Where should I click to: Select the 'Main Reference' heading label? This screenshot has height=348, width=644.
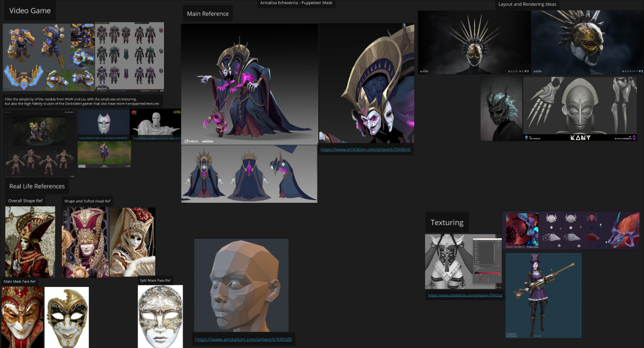[208, 14]
